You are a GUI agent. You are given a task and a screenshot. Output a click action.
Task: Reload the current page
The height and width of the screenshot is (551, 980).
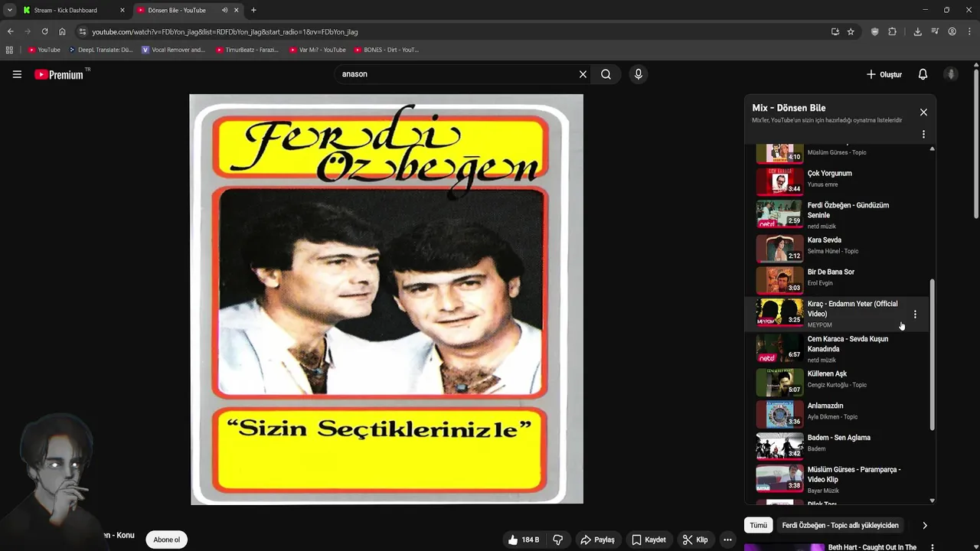point(44,31)
